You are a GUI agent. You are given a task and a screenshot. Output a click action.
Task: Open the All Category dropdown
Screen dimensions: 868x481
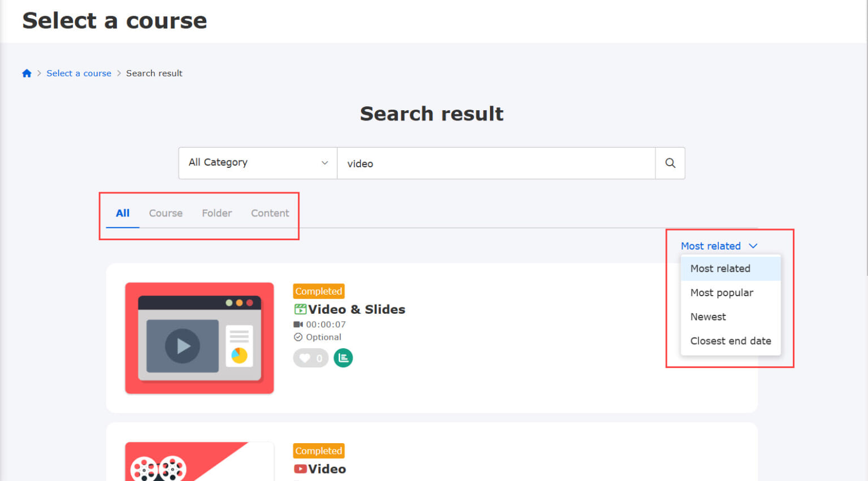[x=257, y=162]
